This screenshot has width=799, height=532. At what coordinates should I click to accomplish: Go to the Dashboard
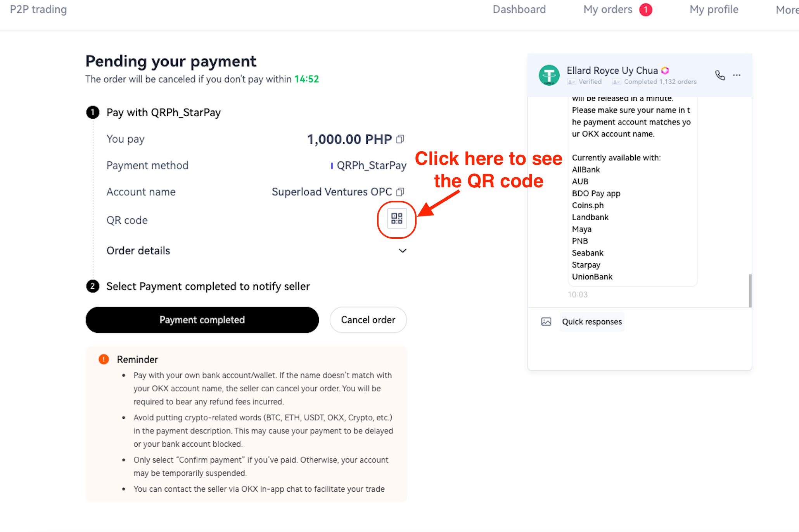point(519,9)
